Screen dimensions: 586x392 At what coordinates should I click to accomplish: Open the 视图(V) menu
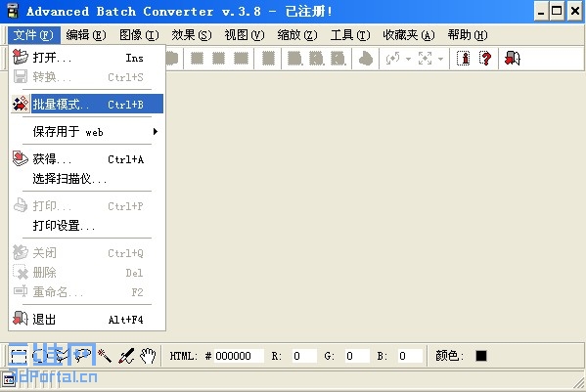pyautogui.click(x=245, y=35)
